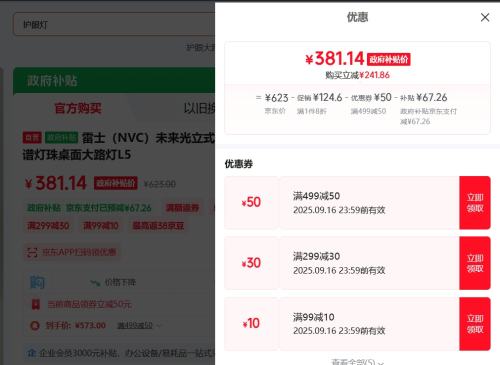Screen dimensions: 500x365
Task: Click the 满99减10 coupon card title
Action: 313,317
